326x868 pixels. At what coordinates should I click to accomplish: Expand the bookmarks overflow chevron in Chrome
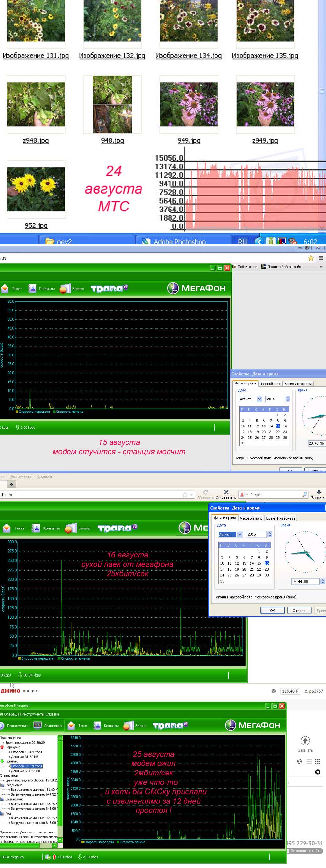pyautogui.click(x=320, y=267)
